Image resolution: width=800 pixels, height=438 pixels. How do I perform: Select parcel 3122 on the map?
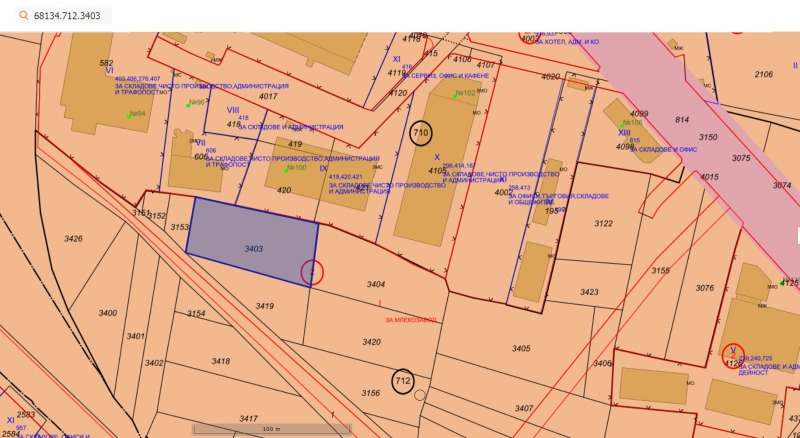click(603, 224)
